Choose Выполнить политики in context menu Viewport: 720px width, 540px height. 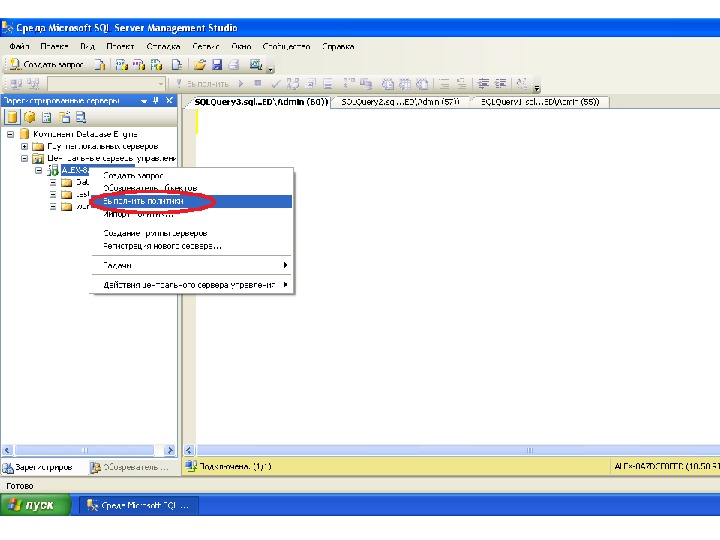pyautogui.click(x=191, y=201)
